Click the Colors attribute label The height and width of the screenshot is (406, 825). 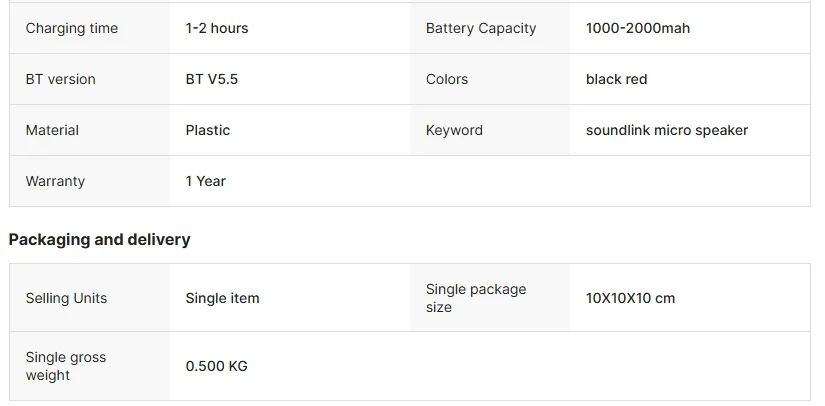point(447,79)
